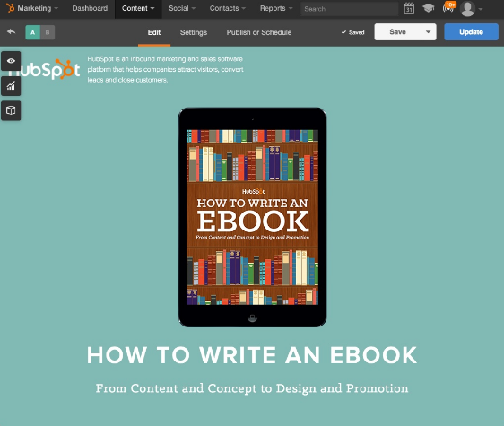Select the Edit tab
The width and height of the screenshot is (504, 426).
tap(154, 32)
